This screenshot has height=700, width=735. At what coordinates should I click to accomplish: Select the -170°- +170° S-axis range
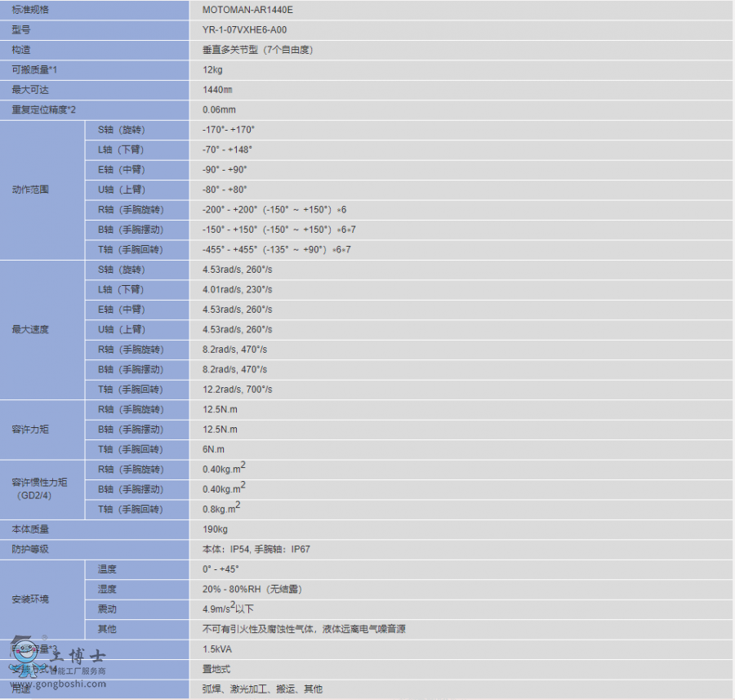click(229, 130)
